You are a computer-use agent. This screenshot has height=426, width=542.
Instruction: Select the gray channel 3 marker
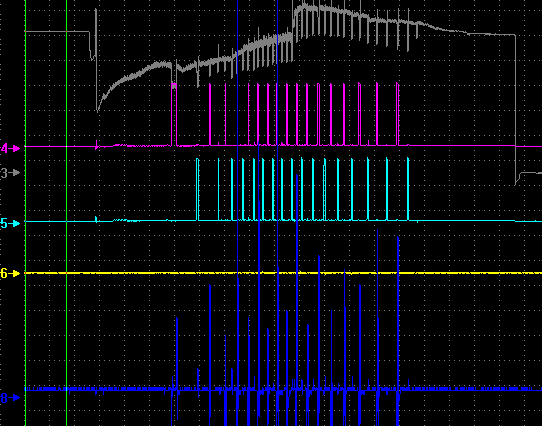(x=10, y=173)
